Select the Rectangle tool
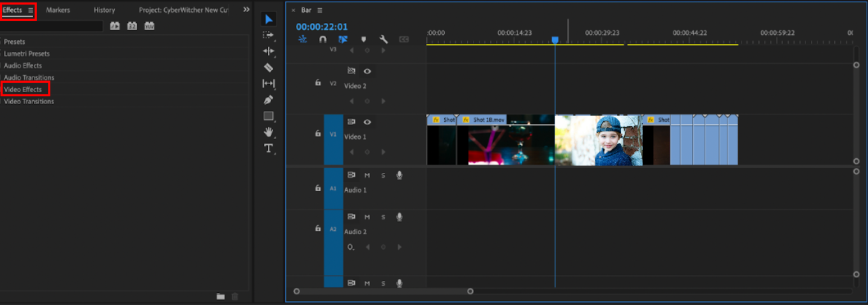Screen dimensions: 868x305 (x=269, y=116)
